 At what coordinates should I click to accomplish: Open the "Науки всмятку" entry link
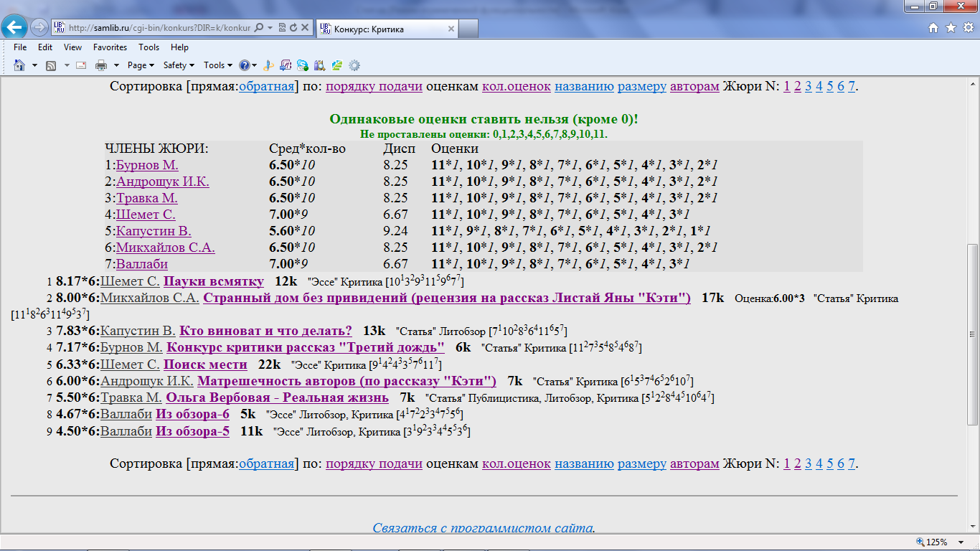213,281
